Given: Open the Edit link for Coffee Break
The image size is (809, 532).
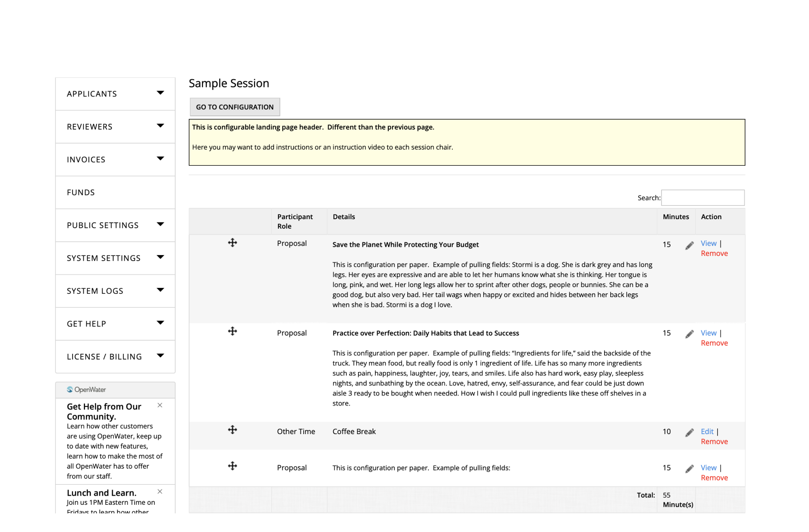Looking at the screenshot, I should click(x=707, y=432).
